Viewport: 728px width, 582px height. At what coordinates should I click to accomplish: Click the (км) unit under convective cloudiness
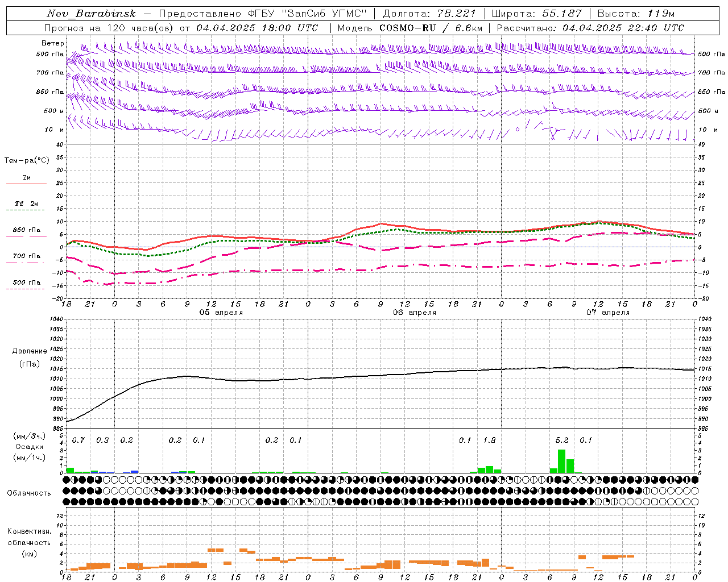tap(29, 554)
